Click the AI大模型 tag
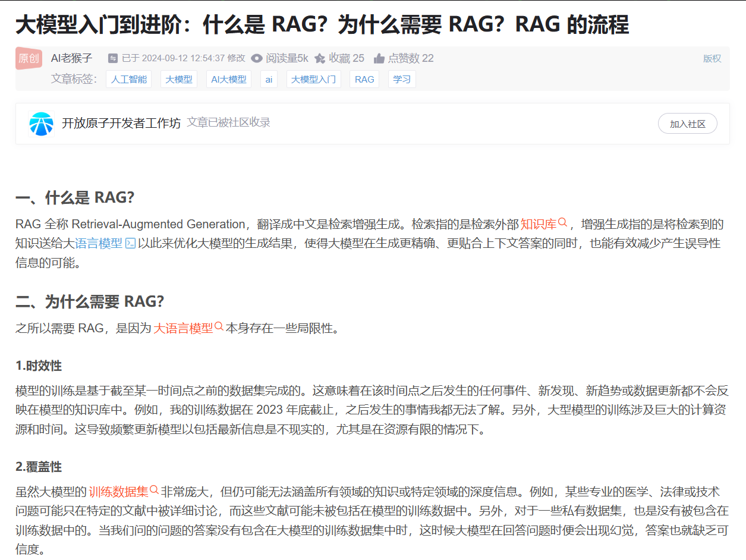 click(229, 79)
